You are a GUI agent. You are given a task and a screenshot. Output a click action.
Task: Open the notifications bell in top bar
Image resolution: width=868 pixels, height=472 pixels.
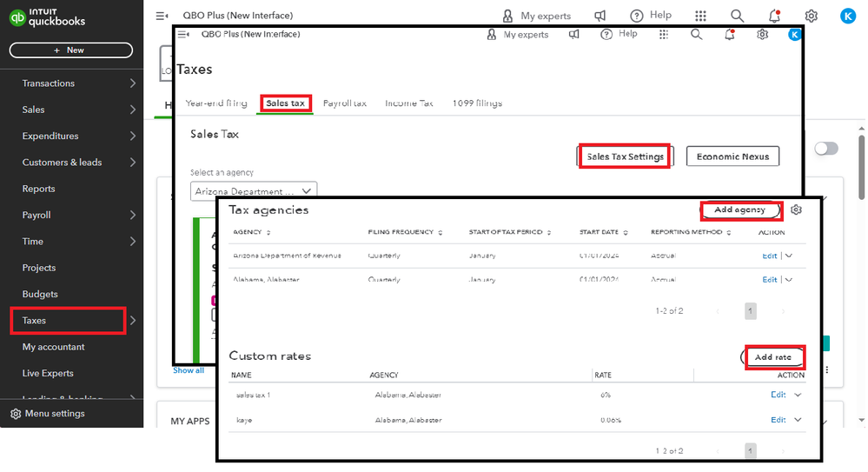click(x=774, y=16)
